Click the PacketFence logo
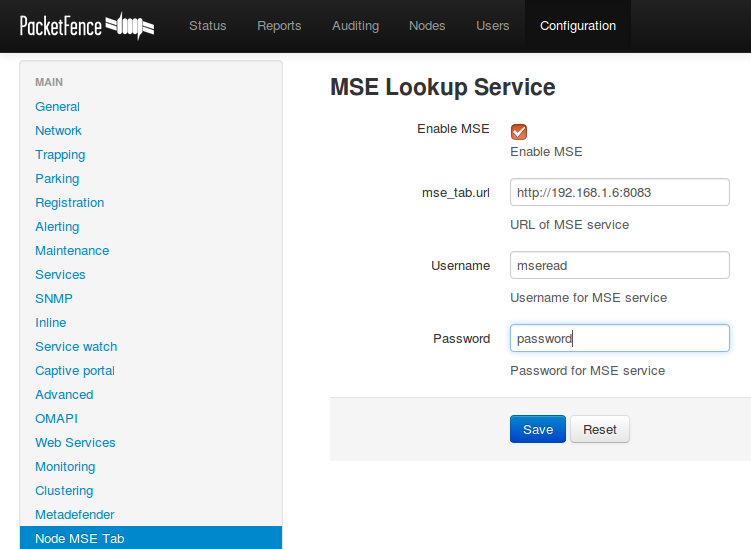Screen dimensions: 751x549 (87, 26)
